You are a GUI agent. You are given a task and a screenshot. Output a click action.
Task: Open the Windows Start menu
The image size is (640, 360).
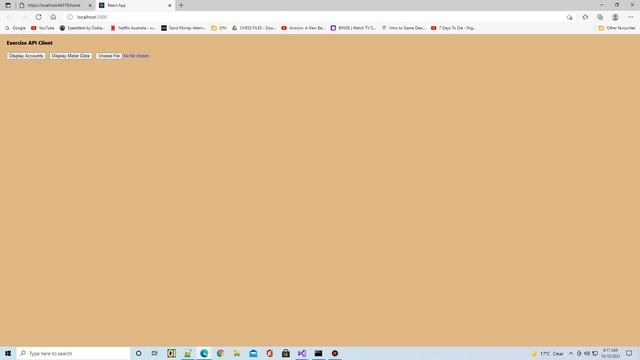[8, 353]
